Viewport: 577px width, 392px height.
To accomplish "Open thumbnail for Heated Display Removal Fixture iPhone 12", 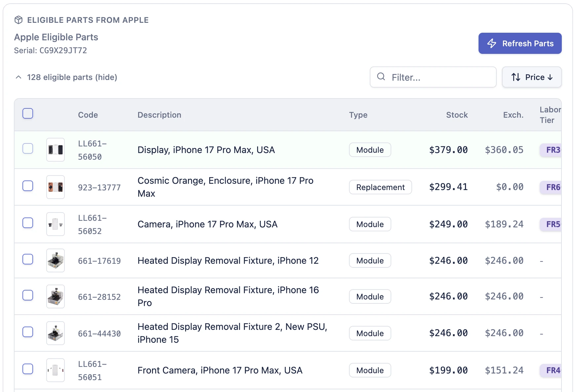I will (x=56, y=260).
